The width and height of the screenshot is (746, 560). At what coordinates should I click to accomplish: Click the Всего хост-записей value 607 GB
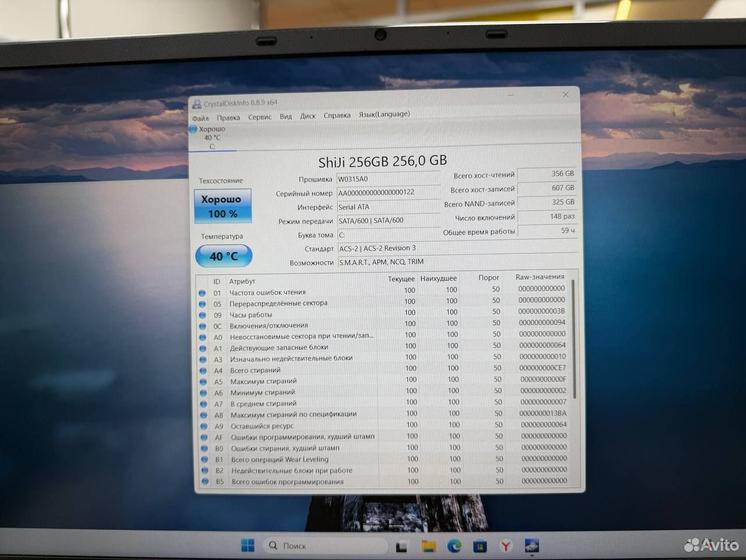547,188
